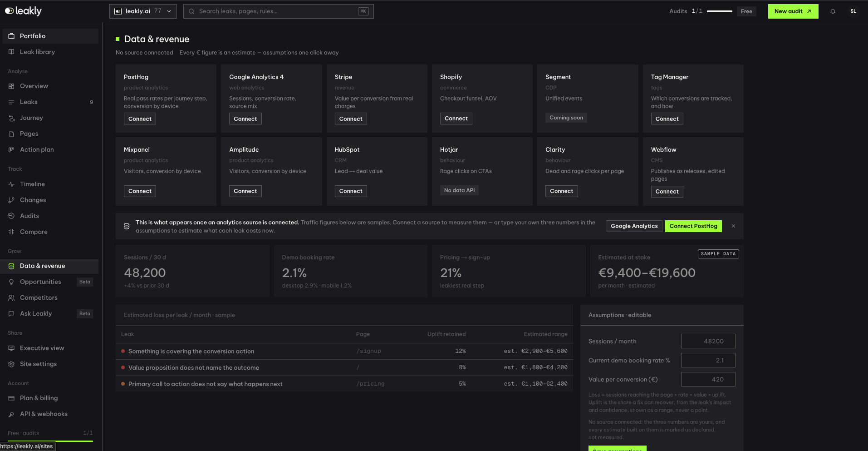Click the Audits usage progress bar
Viewport: 868px width, 451px height.
(720, 11)
